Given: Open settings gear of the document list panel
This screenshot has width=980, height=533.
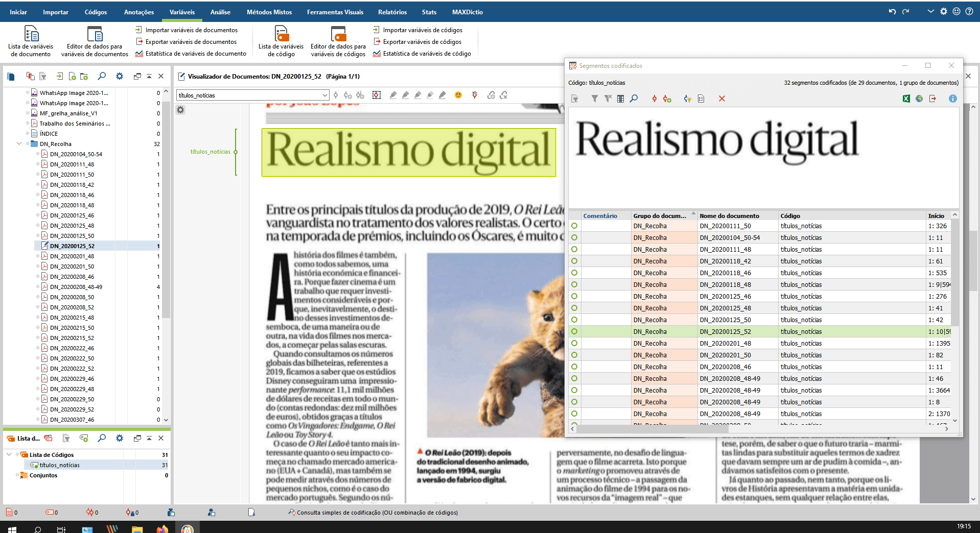Looking at the screenshot, I should click(x=120, y=76).
